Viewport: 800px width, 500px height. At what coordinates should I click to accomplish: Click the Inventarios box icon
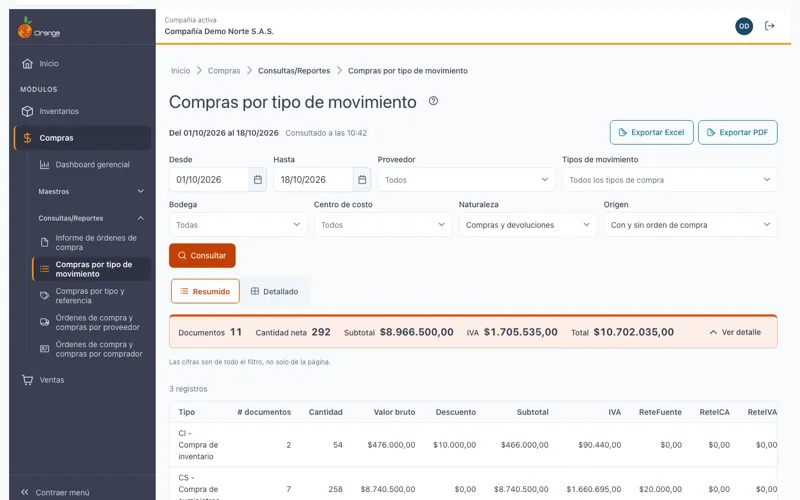coord(28,111)
